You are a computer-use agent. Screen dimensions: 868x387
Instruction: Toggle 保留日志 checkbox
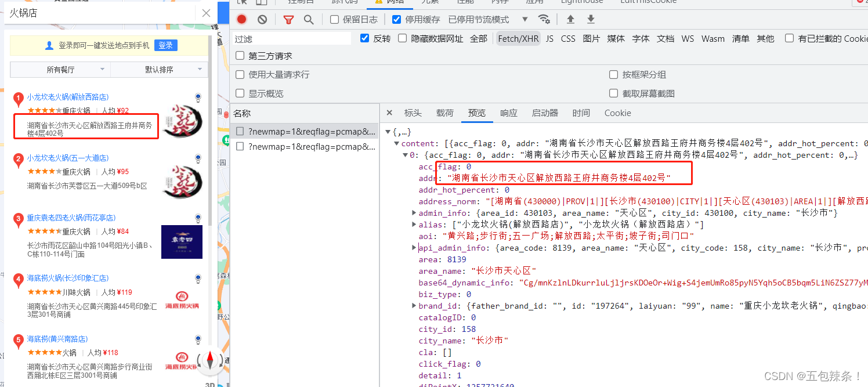(x=334, y=19)
